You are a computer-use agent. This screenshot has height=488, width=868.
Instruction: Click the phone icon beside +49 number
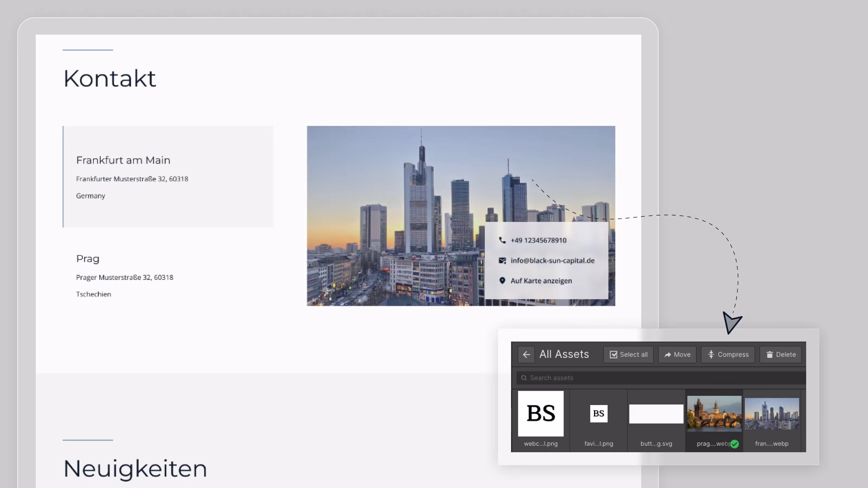[502, 240]
